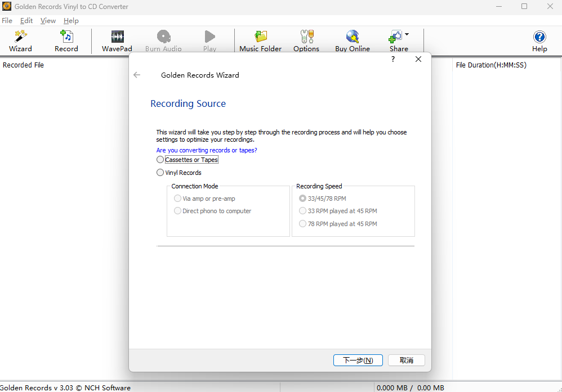Click the Buy Online globe icon

tap(353, 41)
